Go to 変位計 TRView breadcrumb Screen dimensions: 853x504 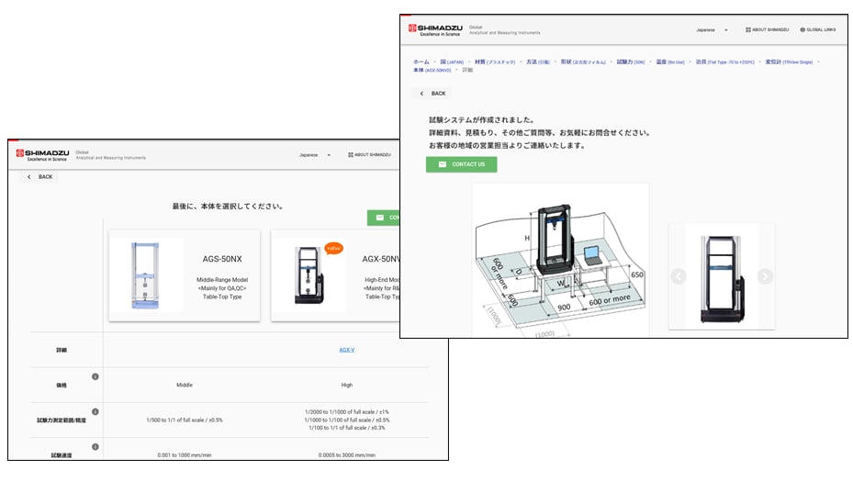[x=789, y=62]
